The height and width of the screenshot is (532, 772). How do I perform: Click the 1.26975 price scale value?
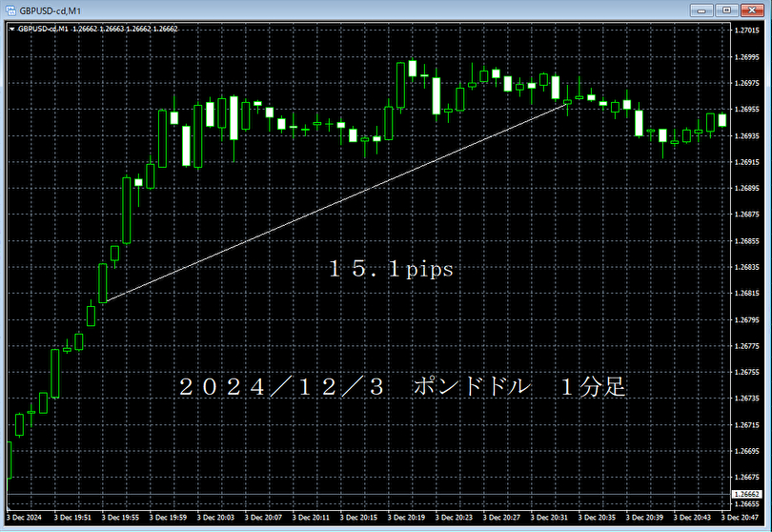click(746, 83)
